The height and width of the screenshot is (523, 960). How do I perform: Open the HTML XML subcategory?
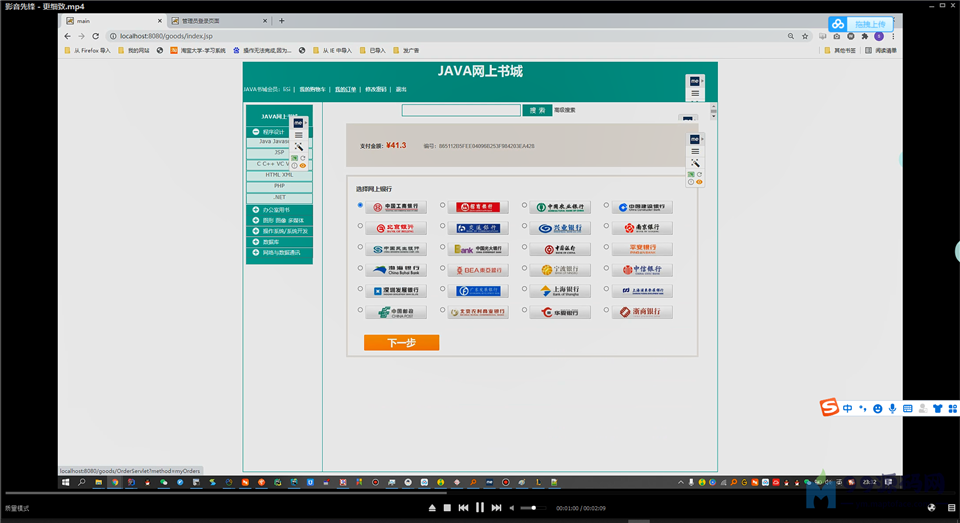point(279,175)
